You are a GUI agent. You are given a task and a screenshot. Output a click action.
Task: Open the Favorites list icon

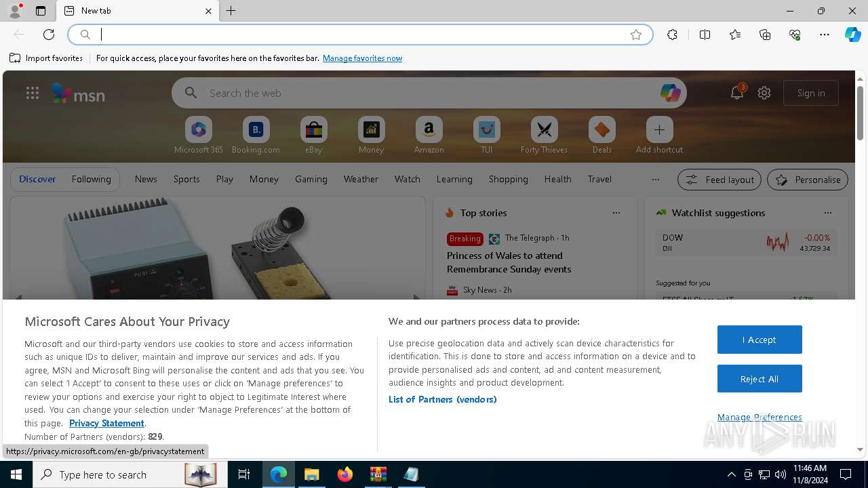coord(735,35)
